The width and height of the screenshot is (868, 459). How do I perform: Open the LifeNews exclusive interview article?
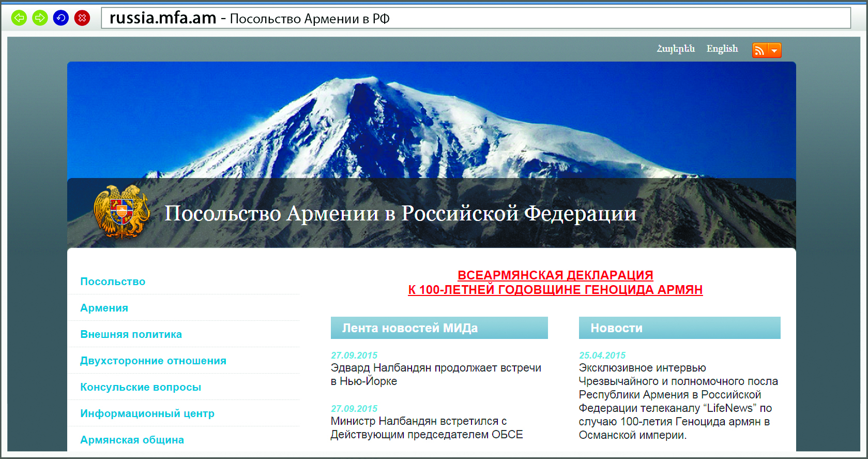(678, 402)
